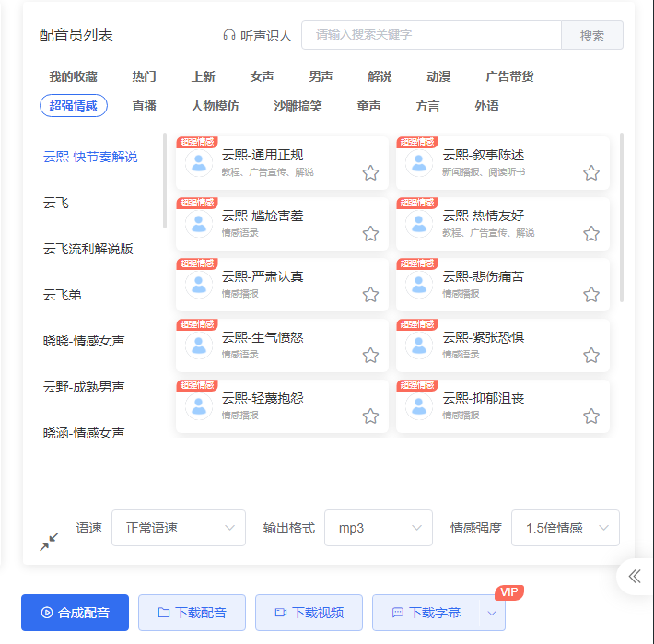Image resolution: width=654 pixels, height=644 pixels.
Task: Expand the 下载字幕 arrow menu
Action: [x=492, y=613]
